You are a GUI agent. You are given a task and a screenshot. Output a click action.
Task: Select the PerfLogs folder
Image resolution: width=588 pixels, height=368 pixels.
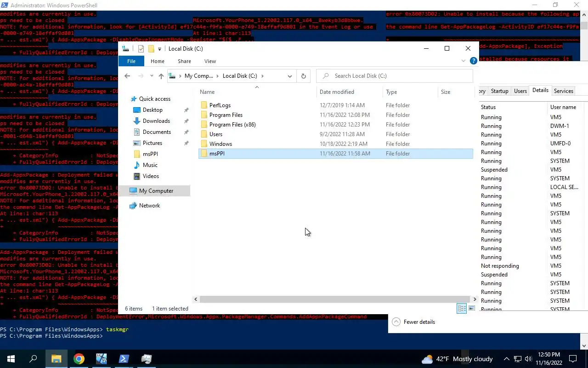335,105
